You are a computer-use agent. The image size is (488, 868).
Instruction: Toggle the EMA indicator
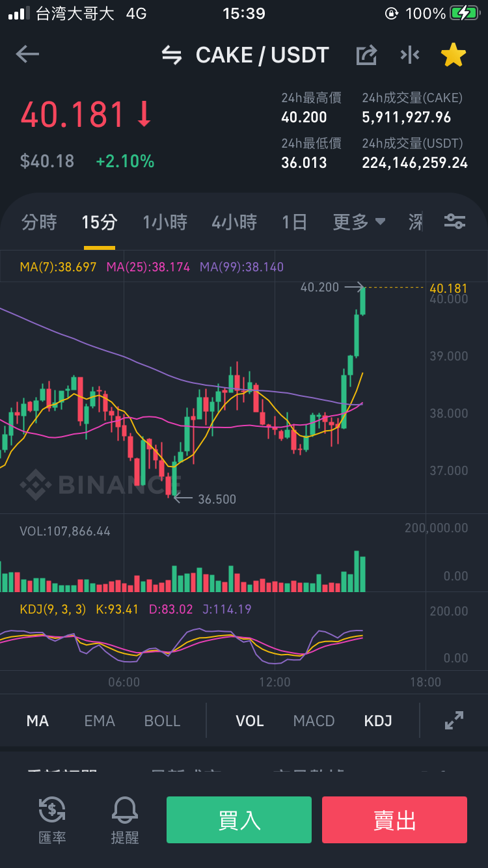click(100, 721)
